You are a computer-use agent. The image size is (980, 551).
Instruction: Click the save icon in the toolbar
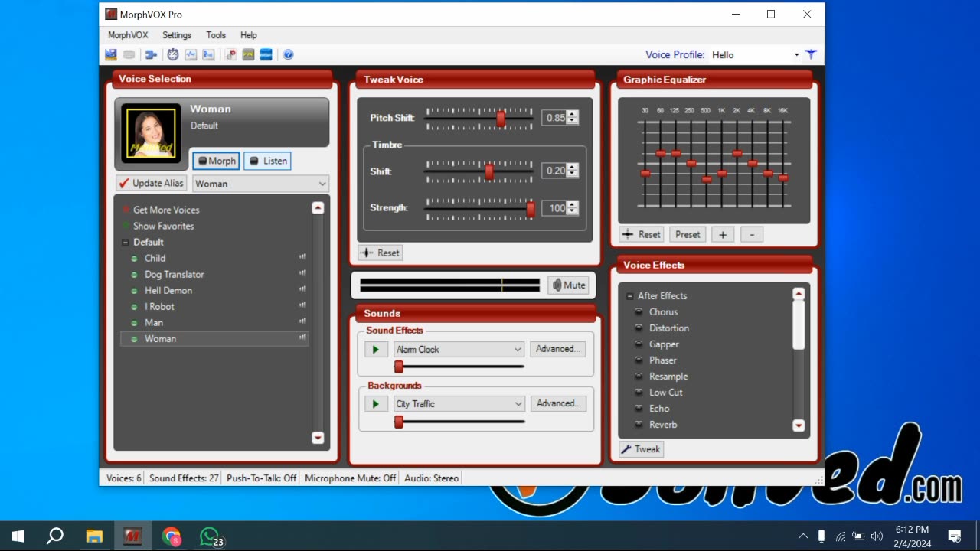coord(111,54)
